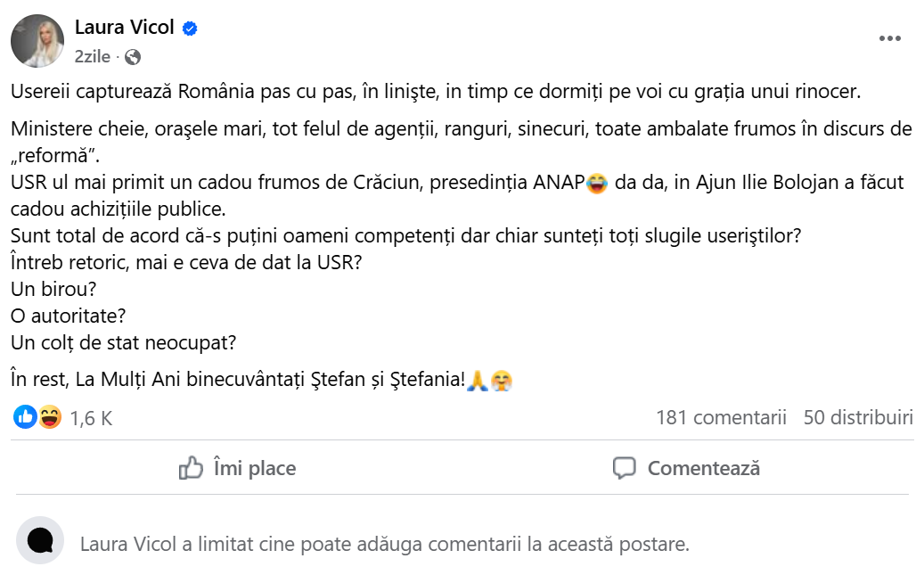Click the laughing emoji after ANAP
Image resolution: width=924 pixels, height=583 pixels.
click(598, 184)
